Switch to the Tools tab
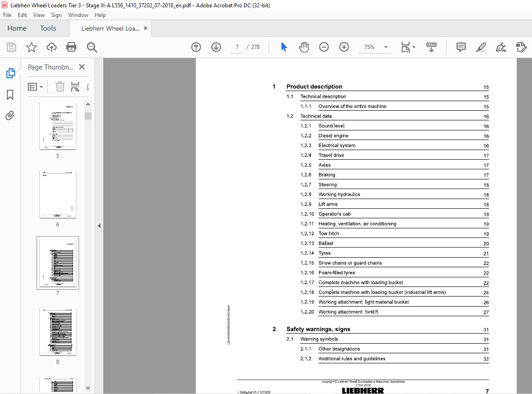The image size is (532, 394). (48, 28)
